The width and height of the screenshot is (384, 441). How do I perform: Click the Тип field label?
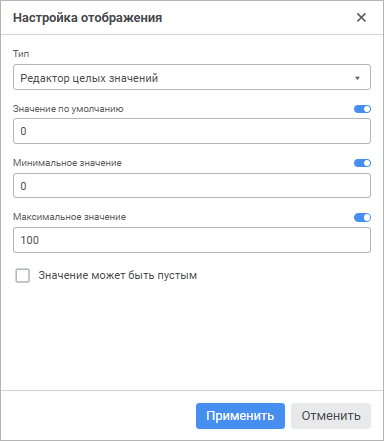[21, 54]
